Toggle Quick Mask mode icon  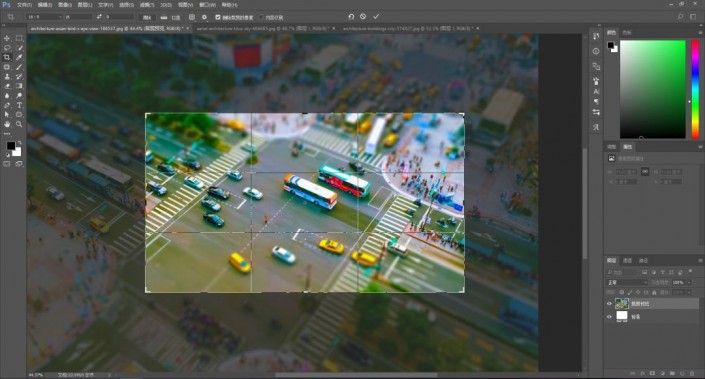pos(7,164)
